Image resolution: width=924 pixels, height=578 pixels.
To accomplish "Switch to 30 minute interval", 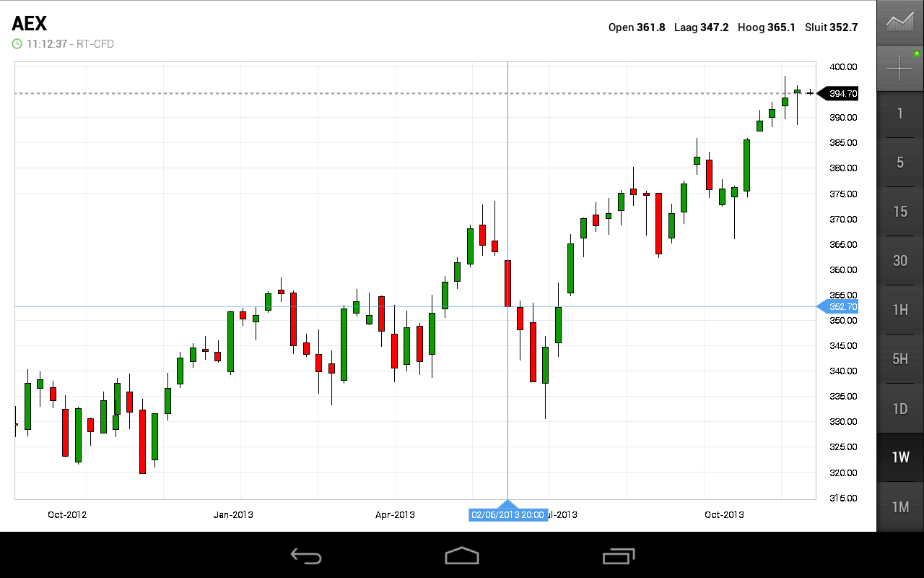I will pyautogui.click(x=899, y=261).
